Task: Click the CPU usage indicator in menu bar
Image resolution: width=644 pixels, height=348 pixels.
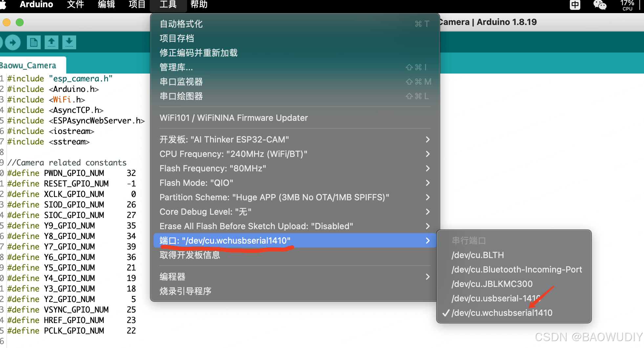Action: (x=627, y=5)
